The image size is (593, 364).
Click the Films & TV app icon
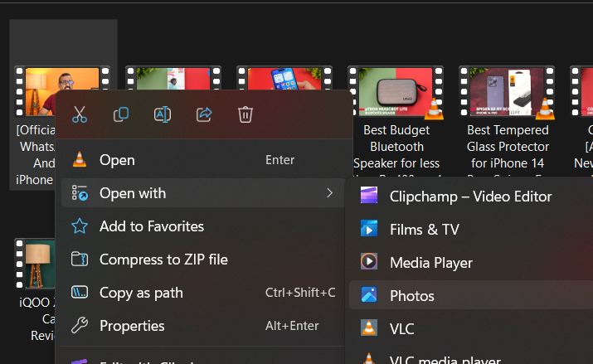tap(369, 229)
